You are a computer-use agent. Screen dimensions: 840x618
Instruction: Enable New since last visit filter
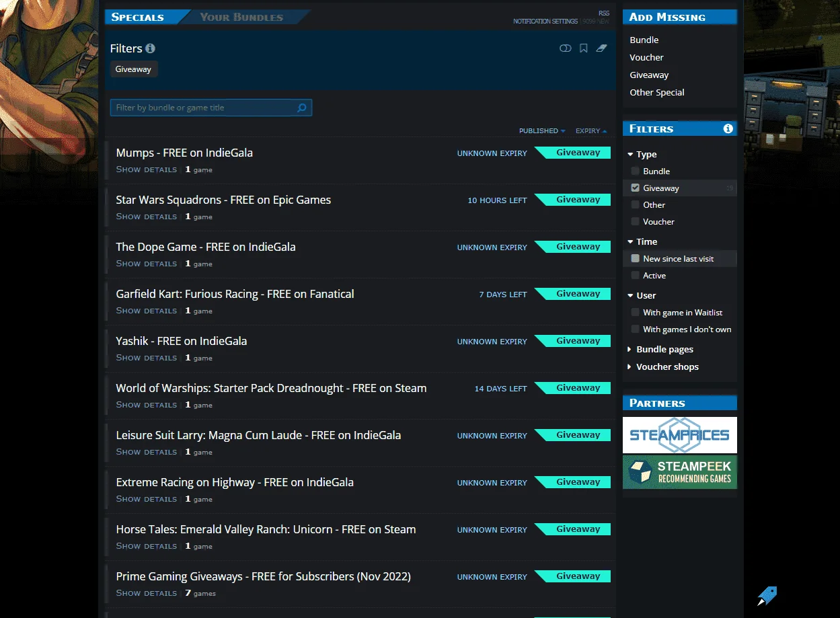coord(635,259)
